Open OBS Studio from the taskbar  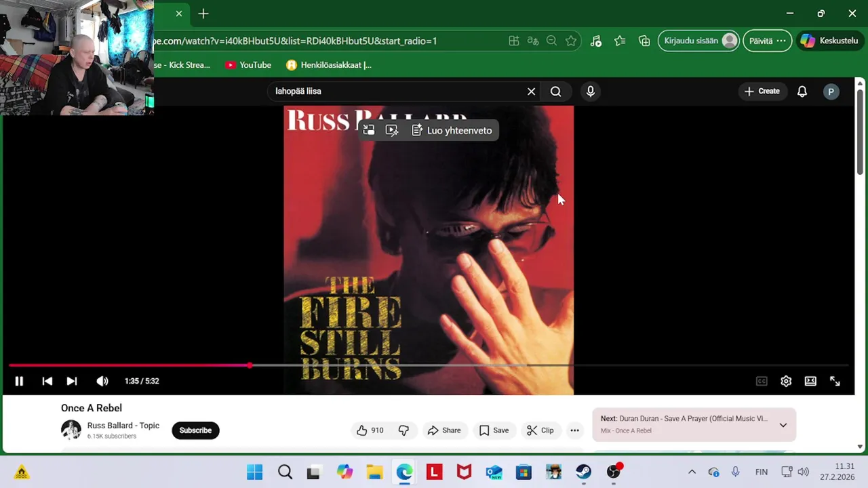pos(614,472)
